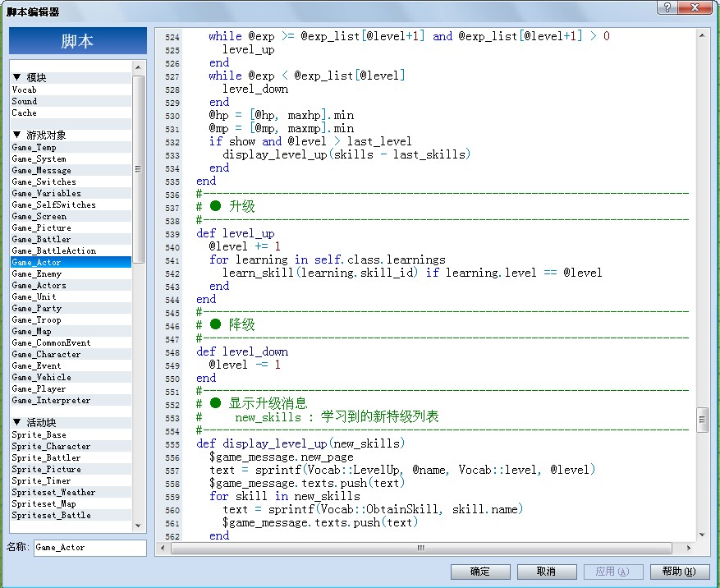The height and width of the screenshot is (588, 720).
Task: Click the script list scrollbar thumb
Action: (138, 169)
